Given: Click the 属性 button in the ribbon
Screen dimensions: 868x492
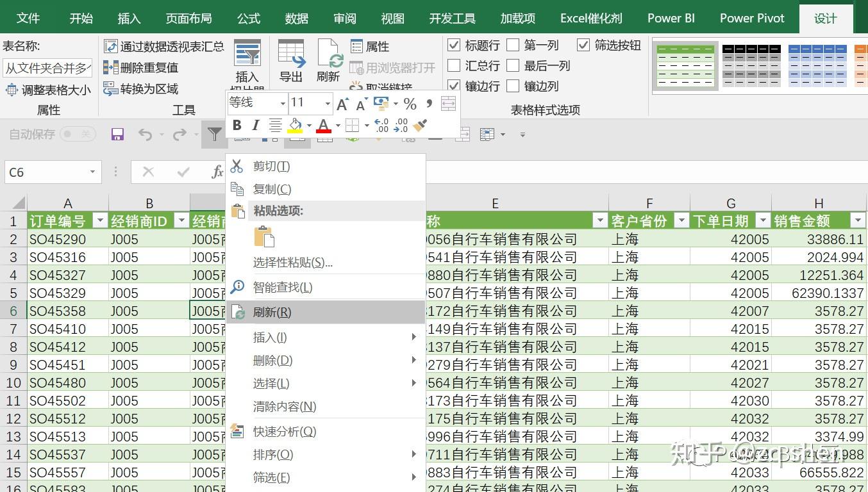Looking at the screenshot, I should [370, 46].
